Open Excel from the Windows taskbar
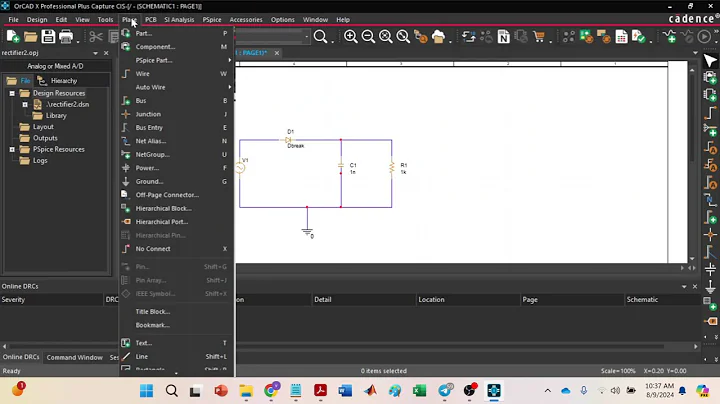The image size is (720, 404). [419, 391]
